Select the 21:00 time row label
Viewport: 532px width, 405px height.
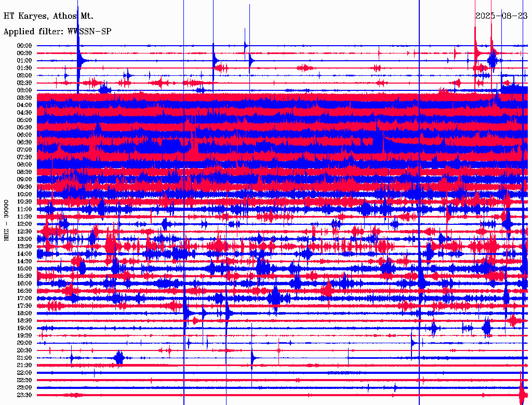point(24,358)
